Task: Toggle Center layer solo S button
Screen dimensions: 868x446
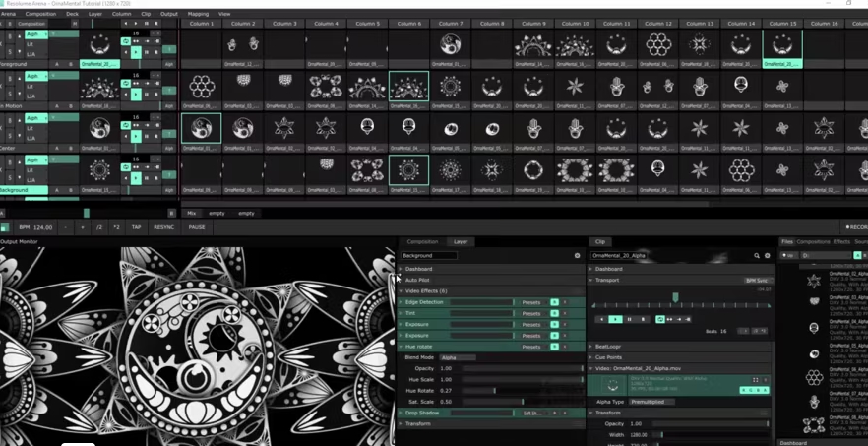Action: click(10, 136)
